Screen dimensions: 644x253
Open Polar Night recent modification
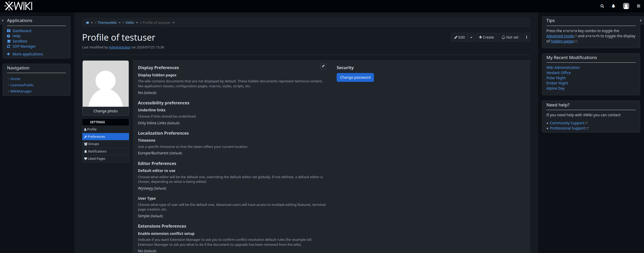tap(556, 78)
